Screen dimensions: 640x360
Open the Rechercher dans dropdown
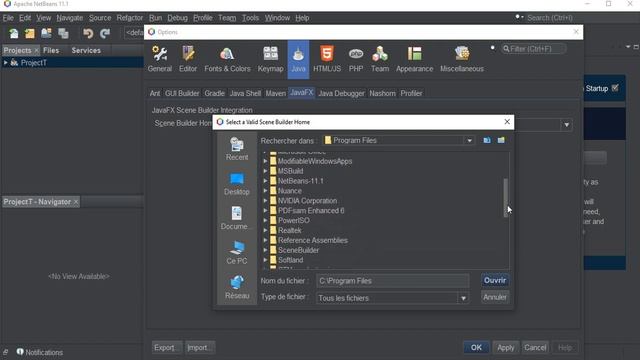click(x=469, y=140)
